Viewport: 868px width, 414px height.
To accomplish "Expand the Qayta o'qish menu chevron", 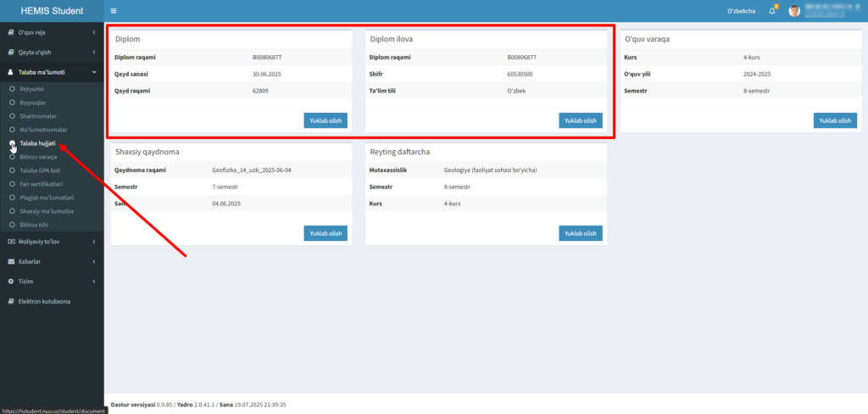I will click(x=93, y=53).
